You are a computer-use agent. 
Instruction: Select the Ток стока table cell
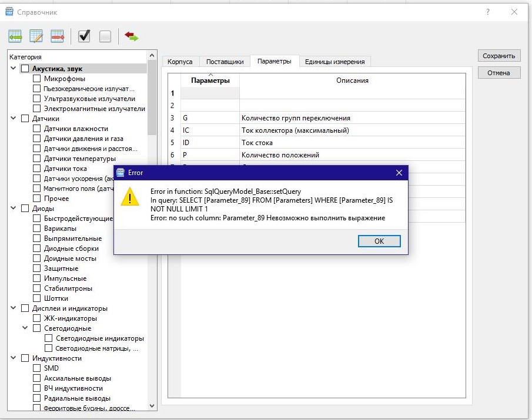pyautogui.click(x=257, y=143)
